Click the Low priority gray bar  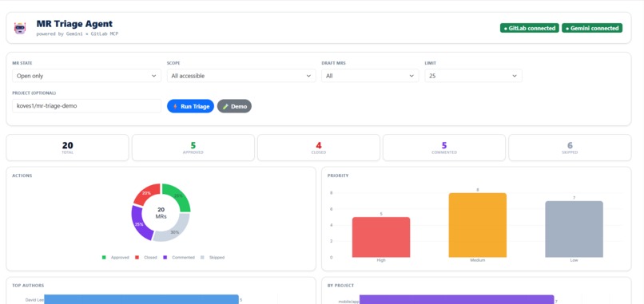coord(574,229)
